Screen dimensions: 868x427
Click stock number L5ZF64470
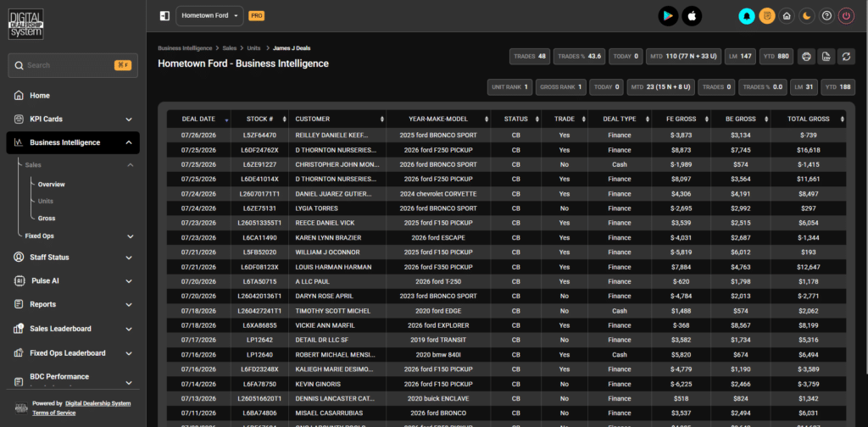259,136
